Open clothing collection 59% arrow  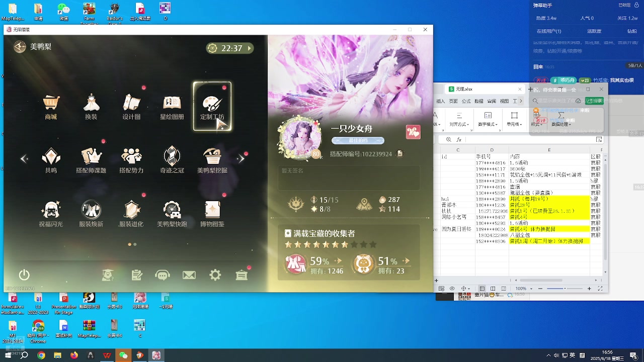(338, 261)
